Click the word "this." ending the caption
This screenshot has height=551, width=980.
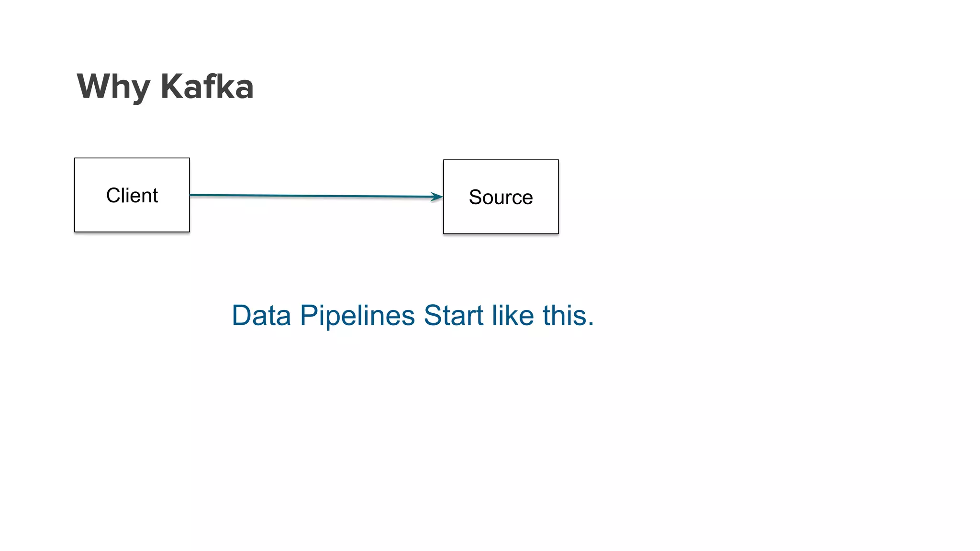point(568,316)
